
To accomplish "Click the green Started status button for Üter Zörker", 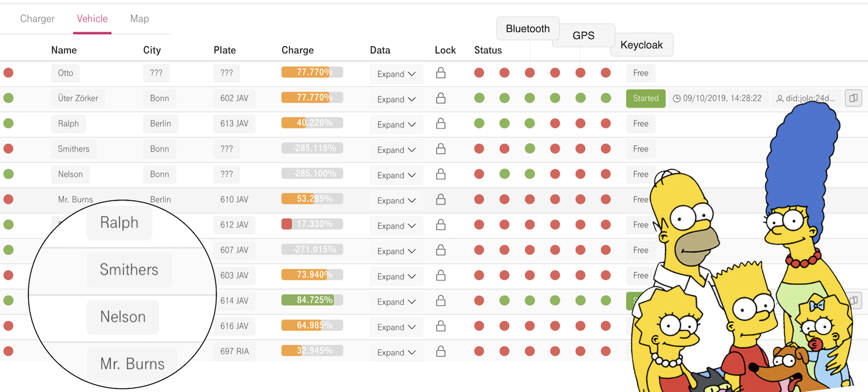I will pyautogui.click(x=645, y=98).
